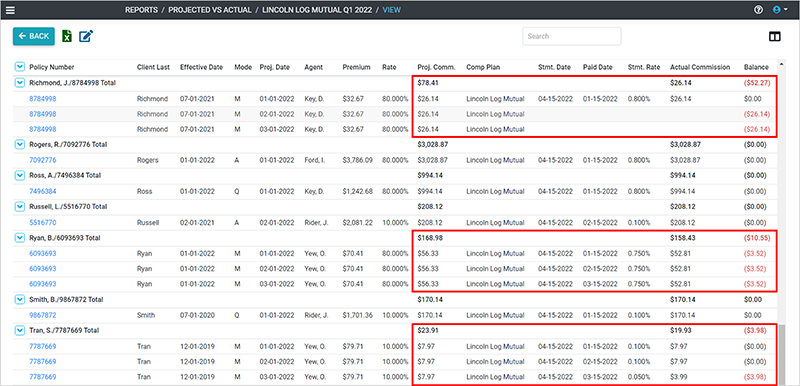
Task: Collapse the Ryan, B./6093693 Total group
Action: 19,238
